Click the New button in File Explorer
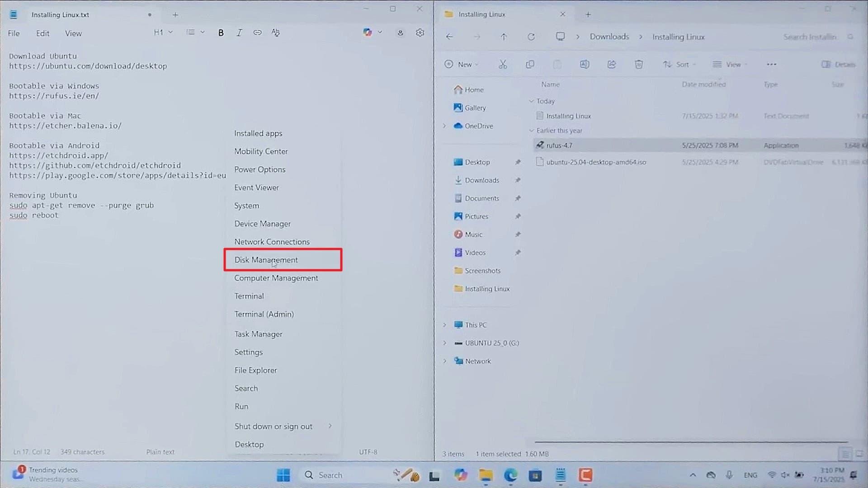The height and width of the screenshot is (488, 868). 462,64
